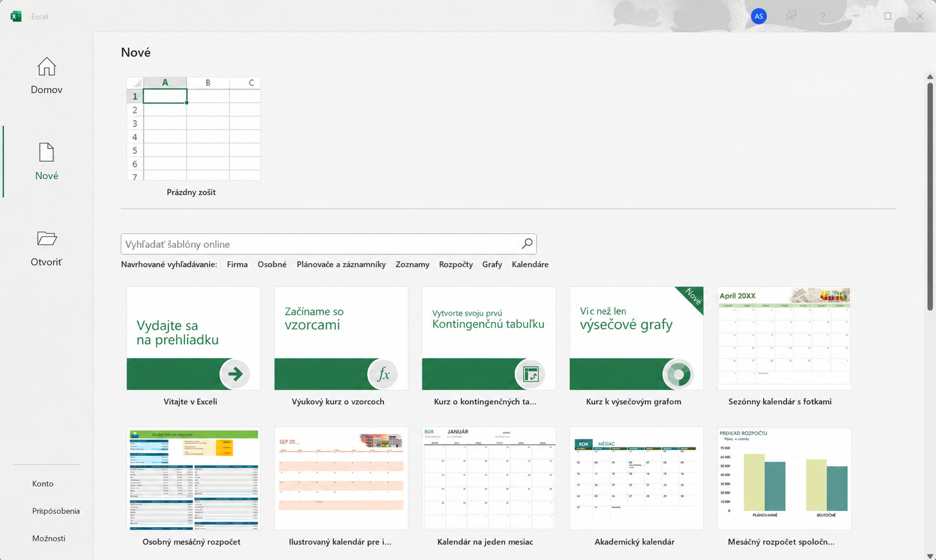Viewport: 936px width, 560px height.
Task: Open Konto in the sidebar
Action: pyautogui.click(x=43, y=484)
